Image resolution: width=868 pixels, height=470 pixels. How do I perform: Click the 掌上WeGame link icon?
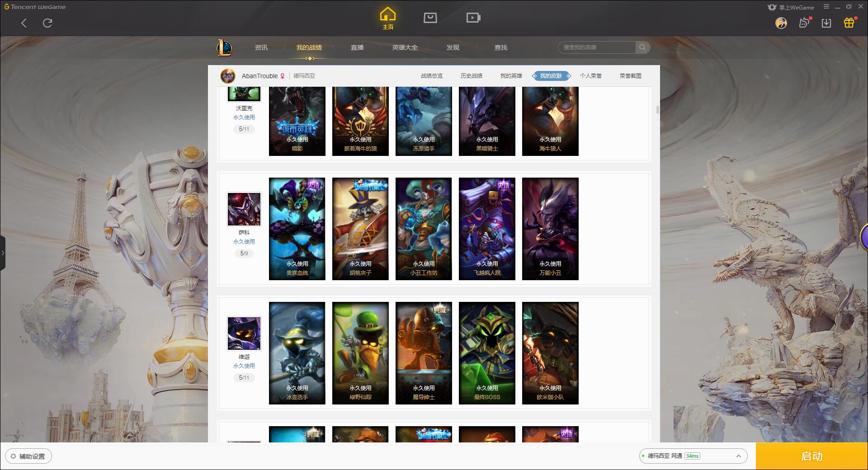(791, 7)
